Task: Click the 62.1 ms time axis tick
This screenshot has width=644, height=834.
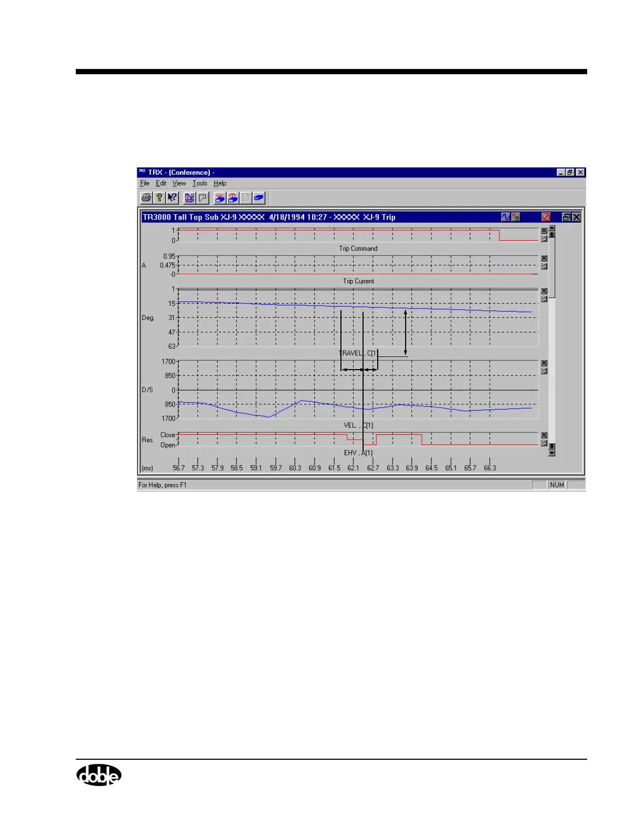Action: point(353,468)
